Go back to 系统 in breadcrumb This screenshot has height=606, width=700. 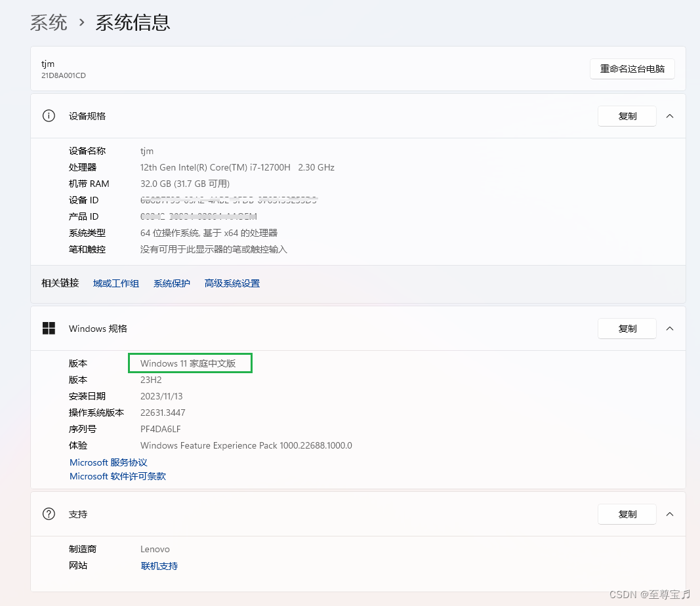49,22
